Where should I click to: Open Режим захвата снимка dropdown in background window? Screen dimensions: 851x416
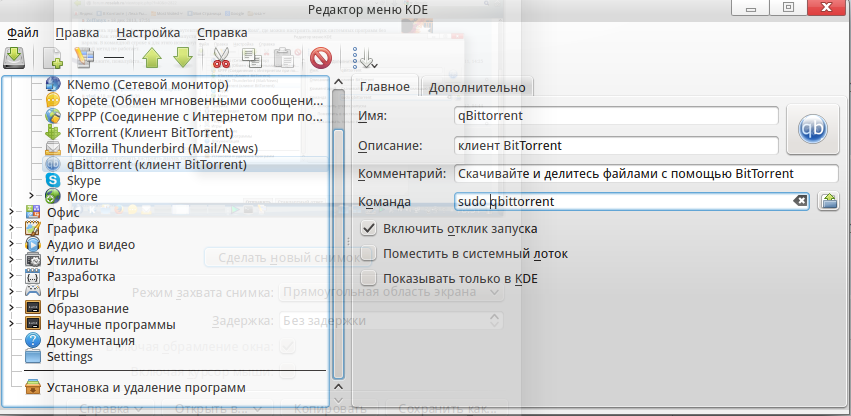tap(392, 292)
